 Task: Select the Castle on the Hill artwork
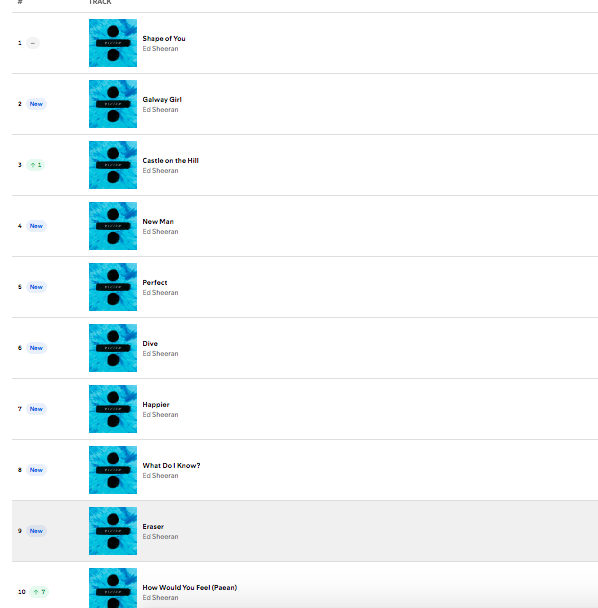coord(113,165)
